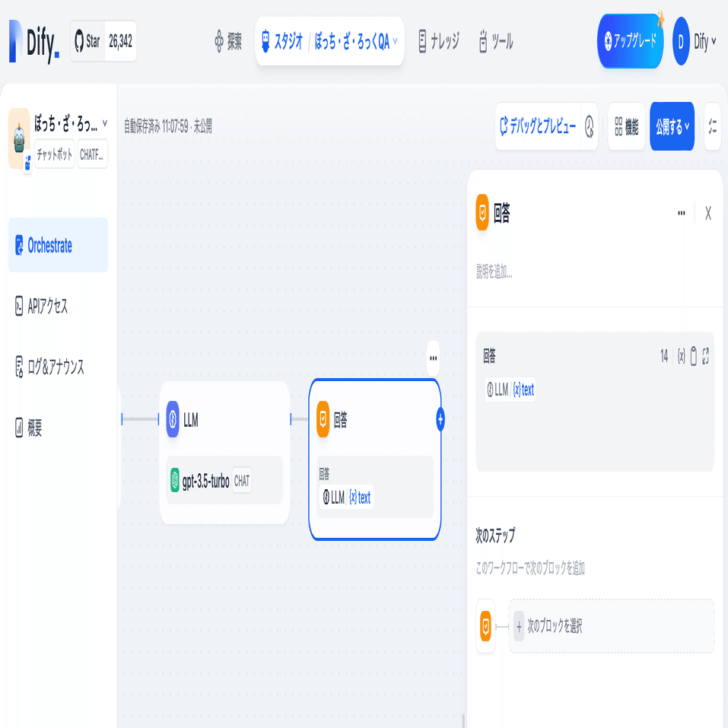Copy the answer content with clipboard icon
Image resolution: width=728 pixels, height=728 pixels.
[x=693, y=356]
